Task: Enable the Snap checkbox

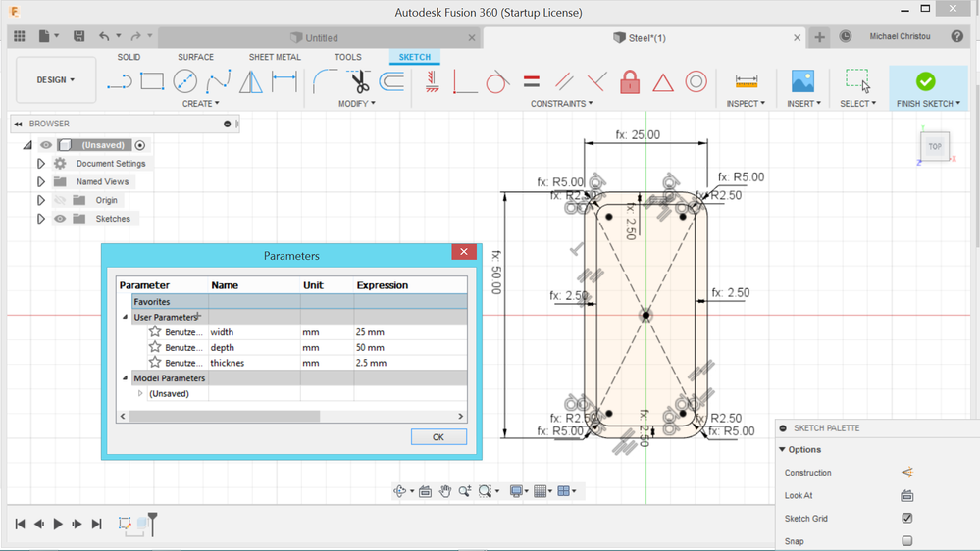Action: coord(906,541)
